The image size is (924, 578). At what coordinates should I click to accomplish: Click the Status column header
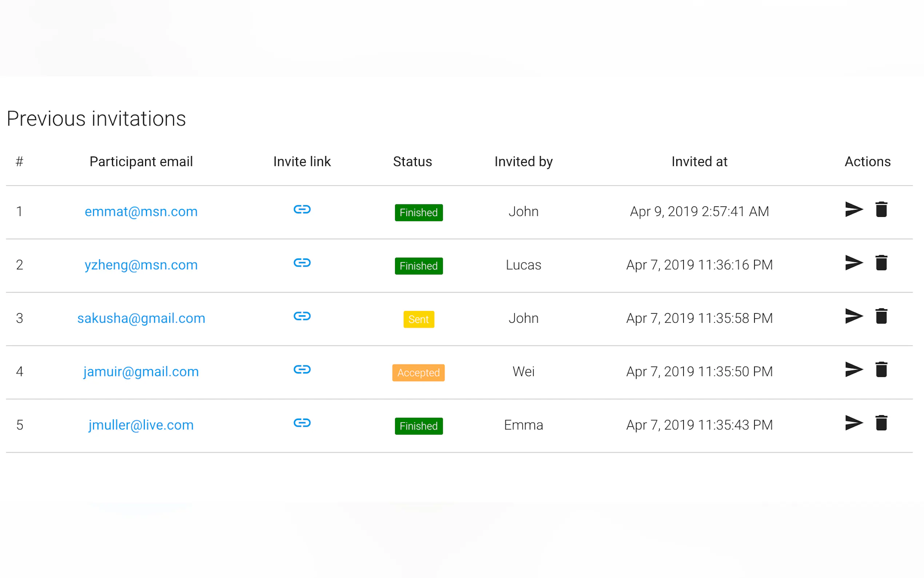click(412, 162)
